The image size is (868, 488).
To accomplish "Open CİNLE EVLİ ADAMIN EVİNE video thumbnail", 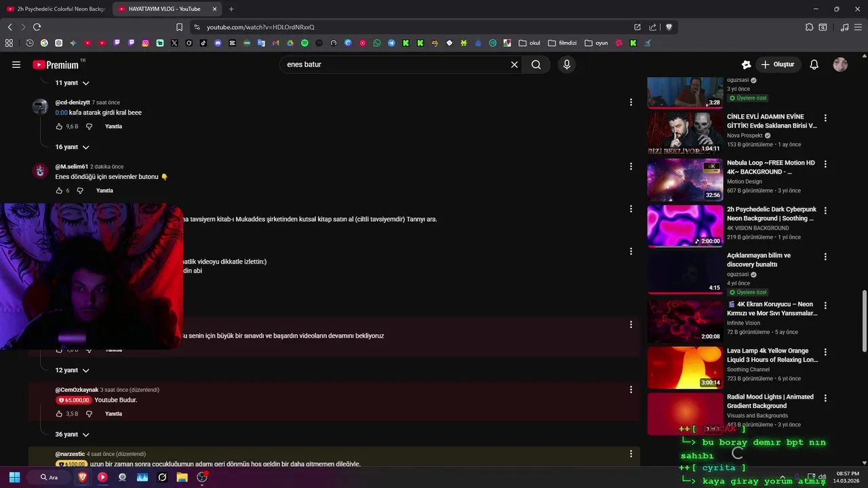I will coord(685,132).
